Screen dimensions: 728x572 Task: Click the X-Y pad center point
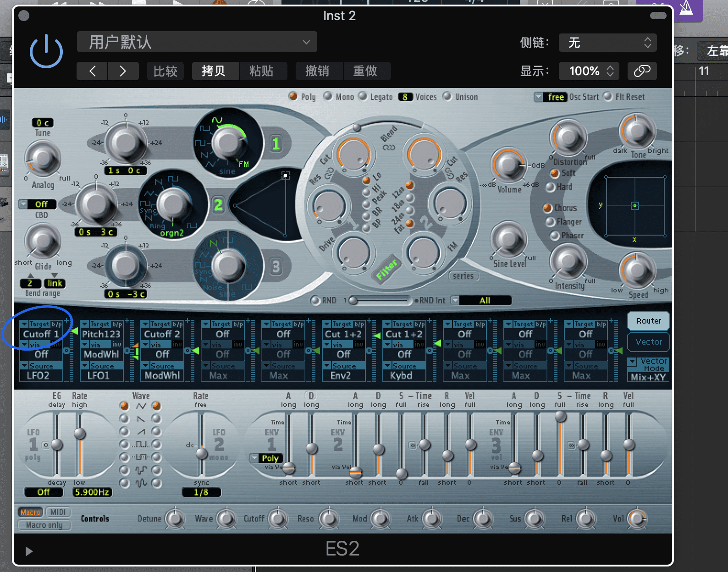point(635,206)
